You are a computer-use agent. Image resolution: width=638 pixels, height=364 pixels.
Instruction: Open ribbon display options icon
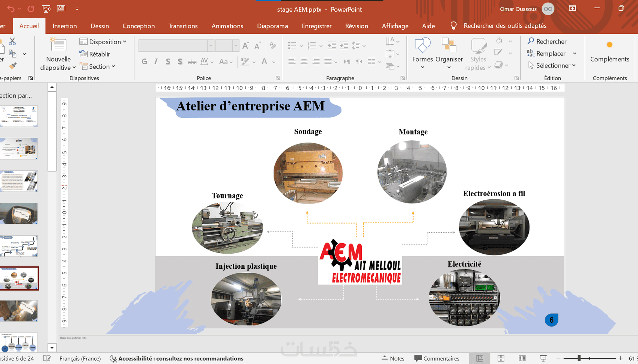pyautogui.click(x=572, y=9)
